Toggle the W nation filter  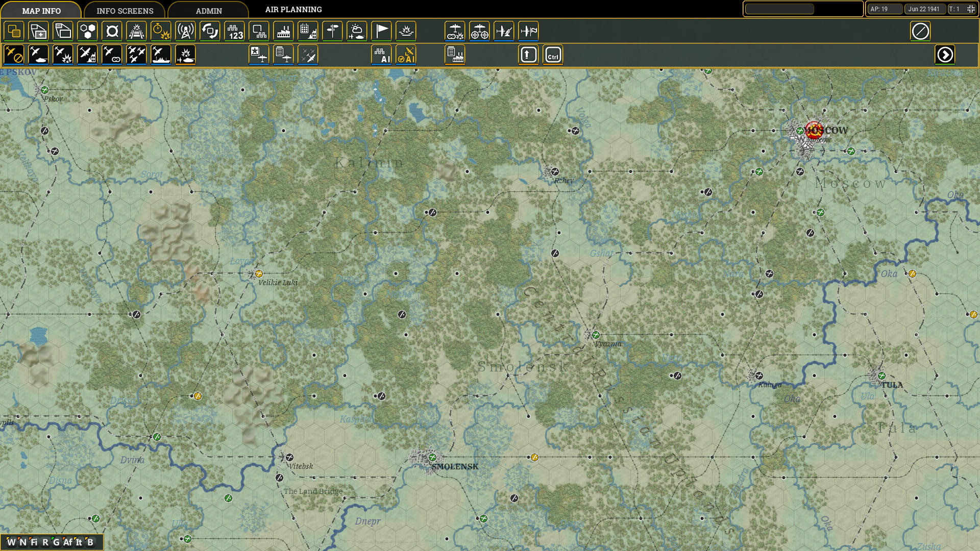click(x=11, y=542)
